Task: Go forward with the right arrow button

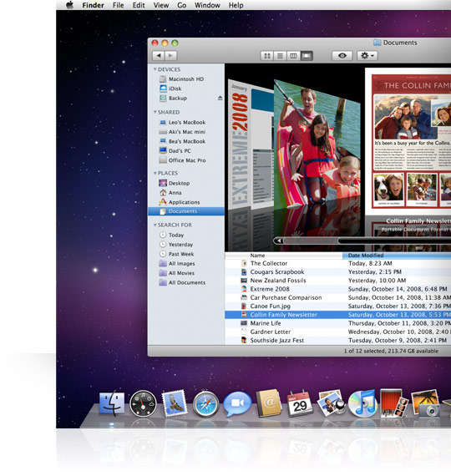Action: 170,56
